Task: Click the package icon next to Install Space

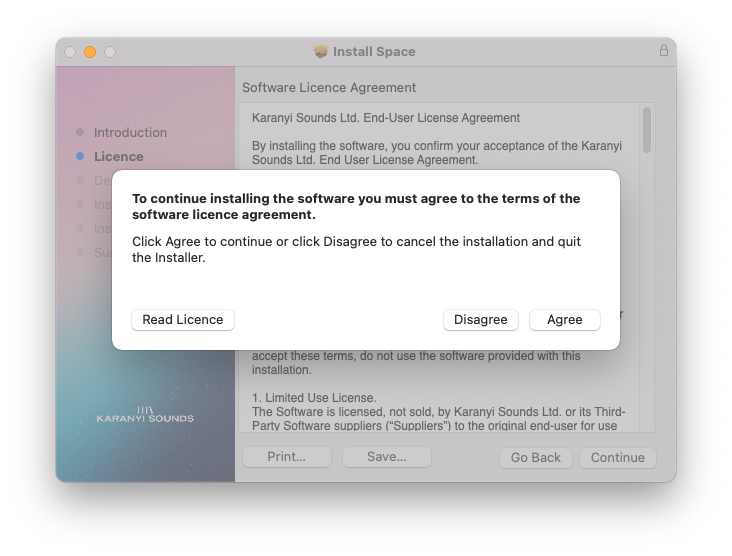Action: [x=321, y=51]
